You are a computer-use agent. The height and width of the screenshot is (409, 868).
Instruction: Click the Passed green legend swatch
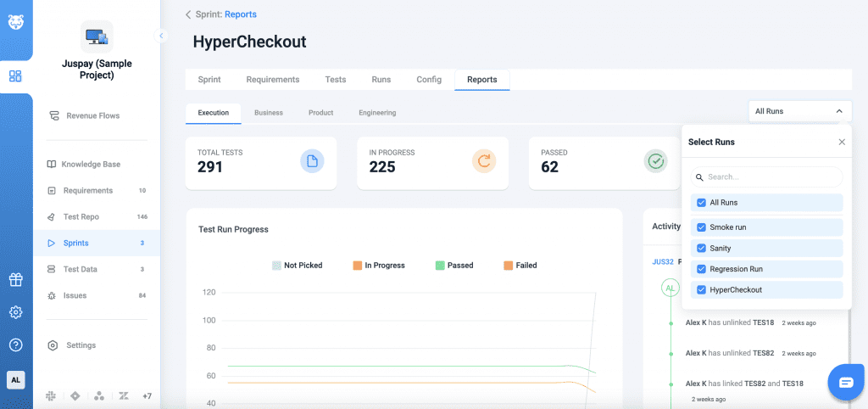click(440, 266)
